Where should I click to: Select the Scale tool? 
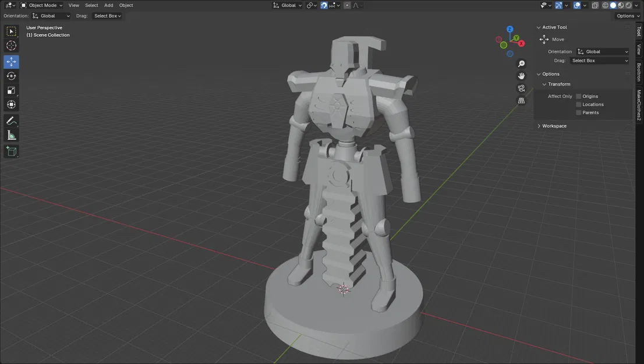pos(11,90)
